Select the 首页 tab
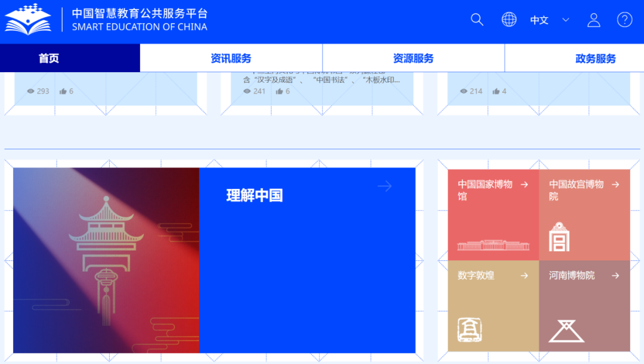 [x=70, y=58]
